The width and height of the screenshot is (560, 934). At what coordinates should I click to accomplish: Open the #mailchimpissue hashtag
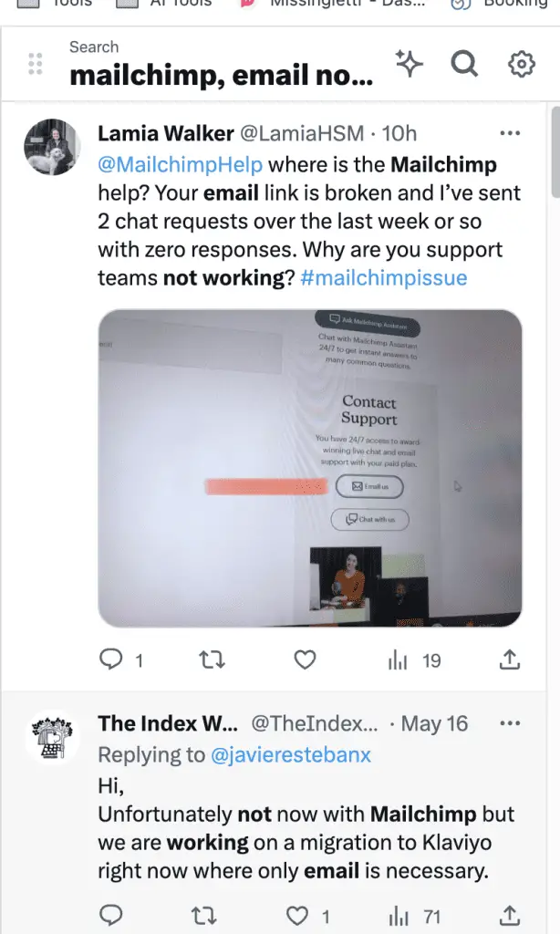click(384, 277)
